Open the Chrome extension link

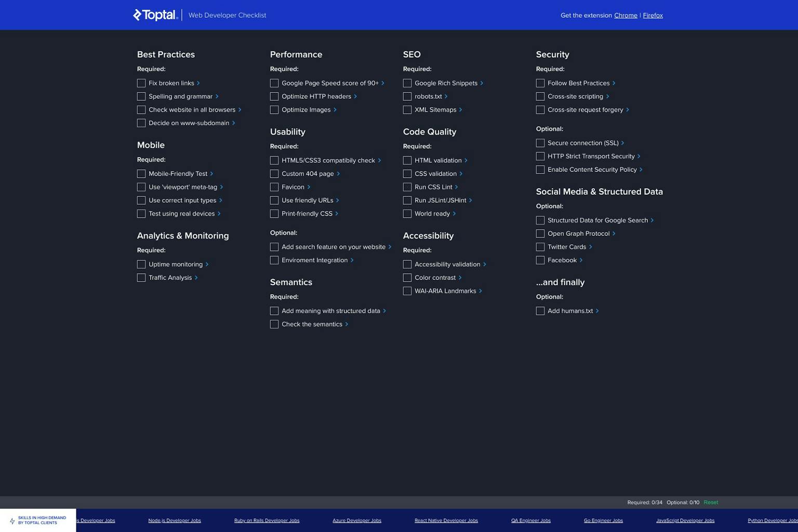(x=626, y=15)
